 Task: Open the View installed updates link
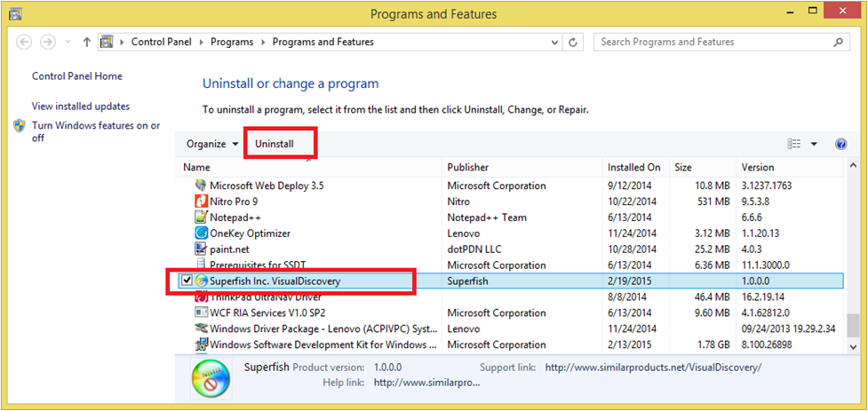click(81, 107)
